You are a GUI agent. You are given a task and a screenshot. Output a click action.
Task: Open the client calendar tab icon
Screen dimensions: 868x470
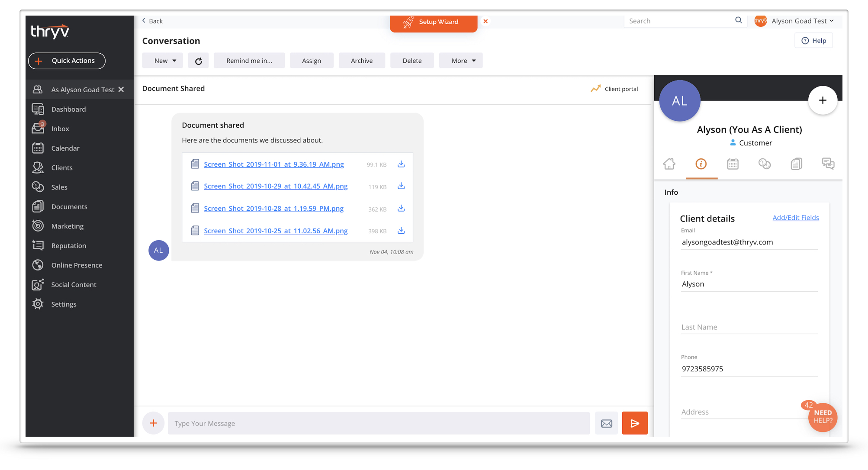point(733,164)
